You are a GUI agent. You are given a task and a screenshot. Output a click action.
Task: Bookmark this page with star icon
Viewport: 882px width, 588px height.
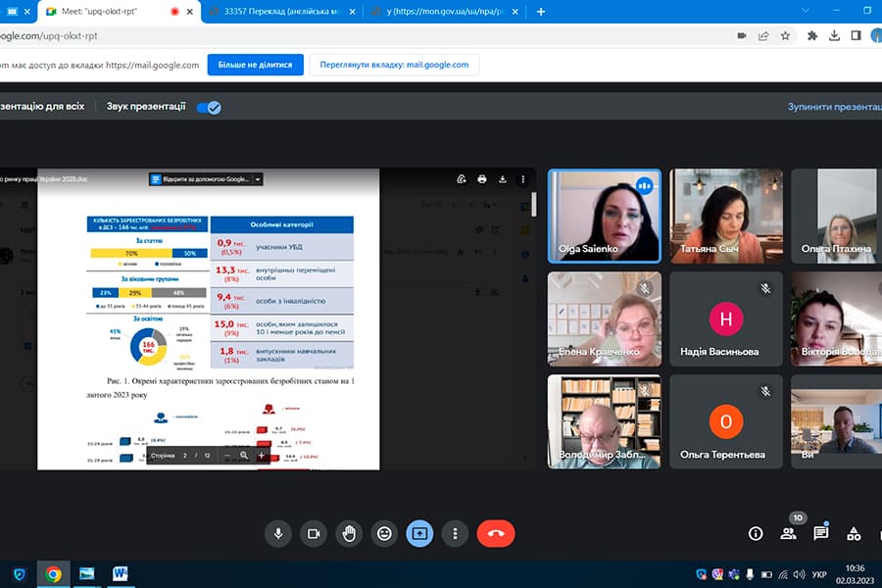pos(785,36)
